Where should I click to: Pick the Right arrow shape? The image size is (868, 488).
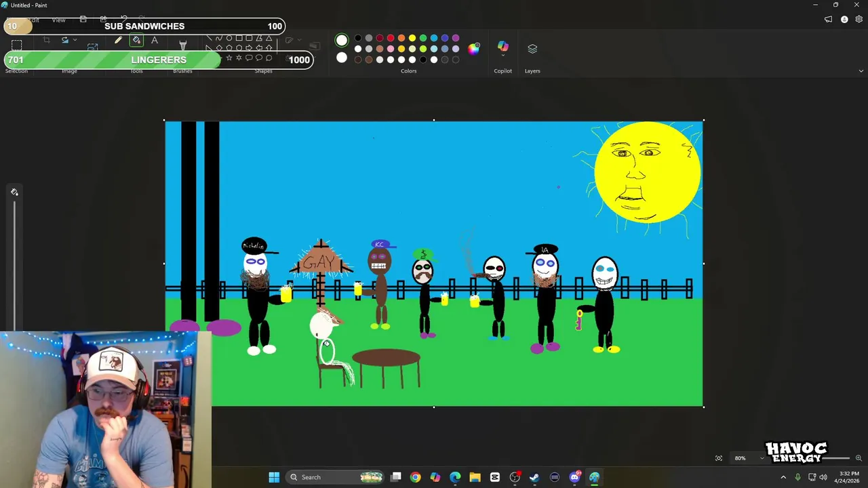(249, 48)
